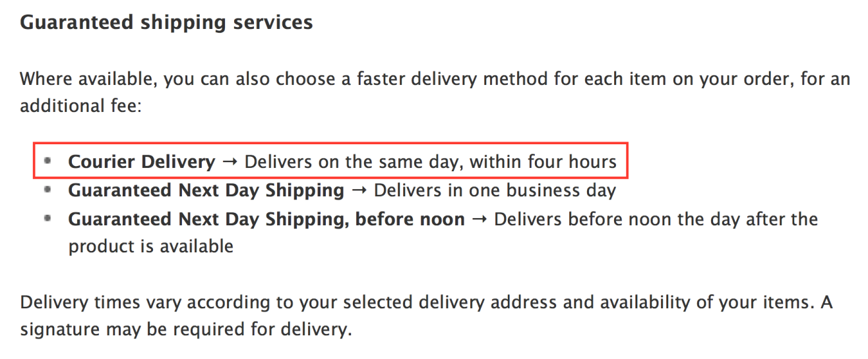
Task: Click Delivers before noon the day after text
Action: pos(656,219)
